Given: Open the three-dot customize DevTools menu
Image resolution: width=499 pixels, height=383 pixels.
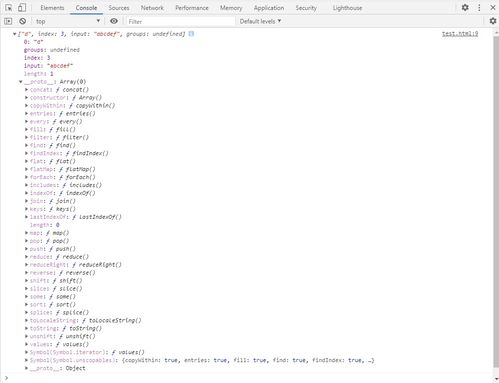Looking at the screenshot, I should (x=479, y=7).
